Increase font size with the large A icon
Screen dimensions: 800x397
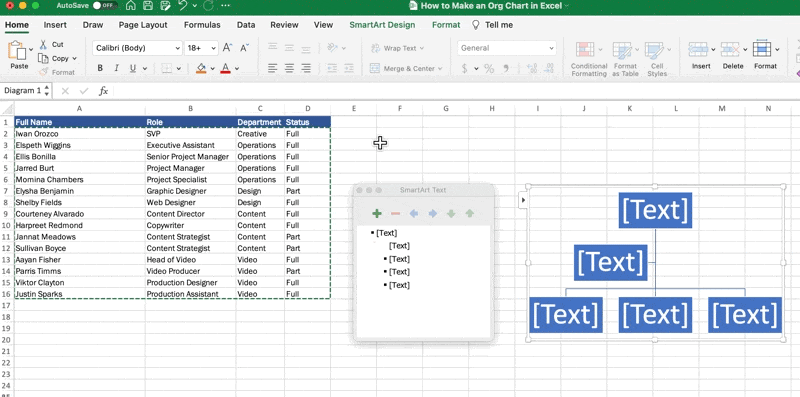227,48
